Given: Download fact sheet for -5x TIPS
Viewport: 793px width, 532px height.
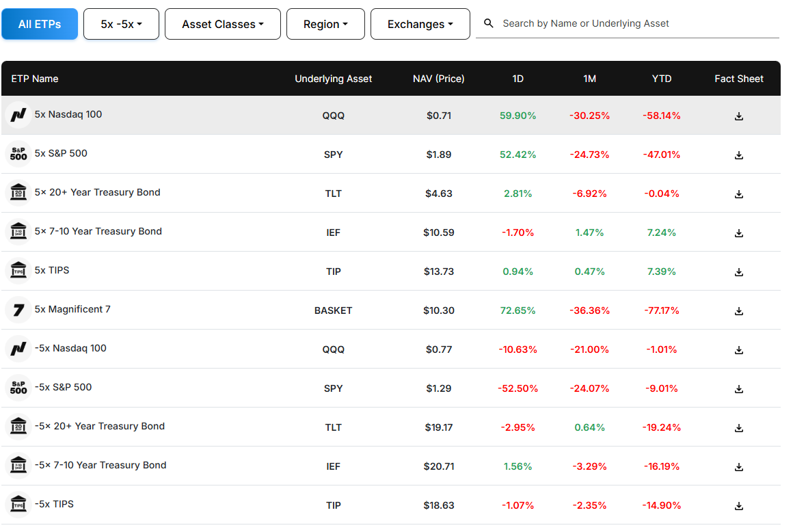Looking at the screenshot, I should 738,506.
